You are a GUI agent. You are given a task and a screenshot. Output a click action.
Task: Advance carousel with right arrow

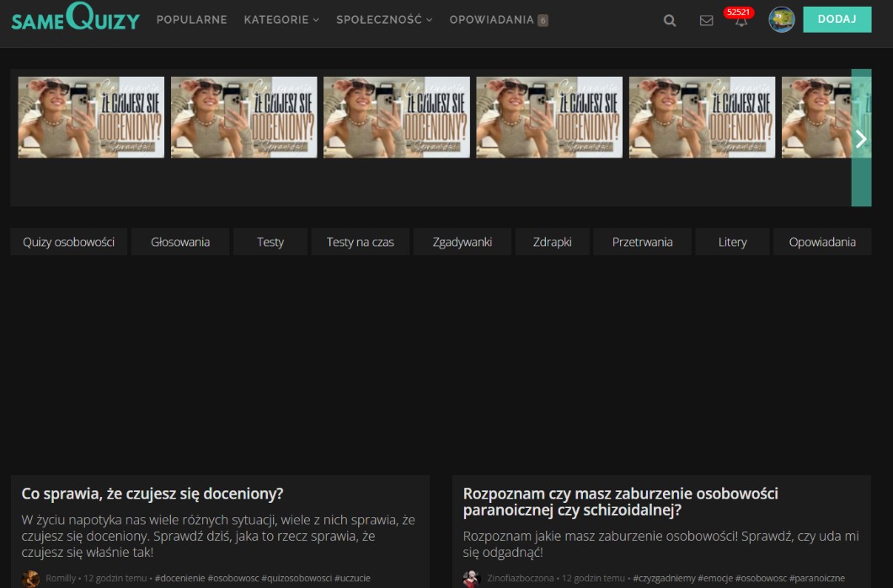[860, 139]
